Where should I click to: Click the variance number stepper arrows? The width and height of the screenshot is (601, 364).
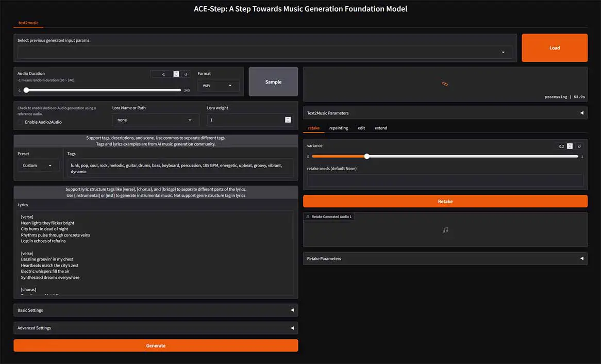pos(570,146)
